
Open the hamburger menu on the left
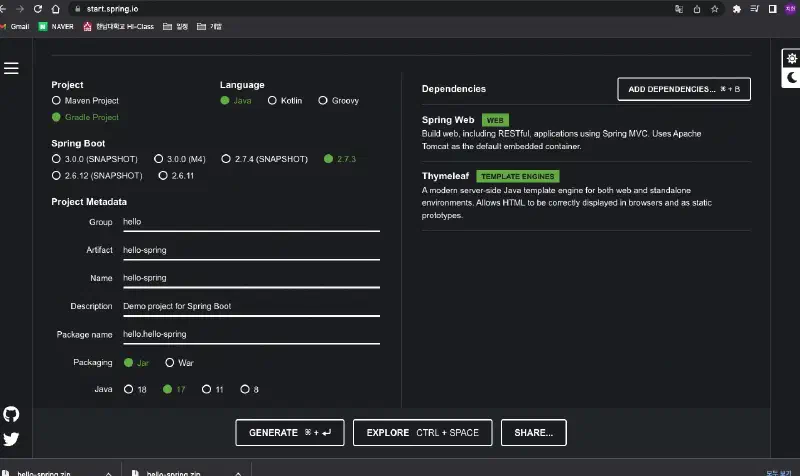11,68
